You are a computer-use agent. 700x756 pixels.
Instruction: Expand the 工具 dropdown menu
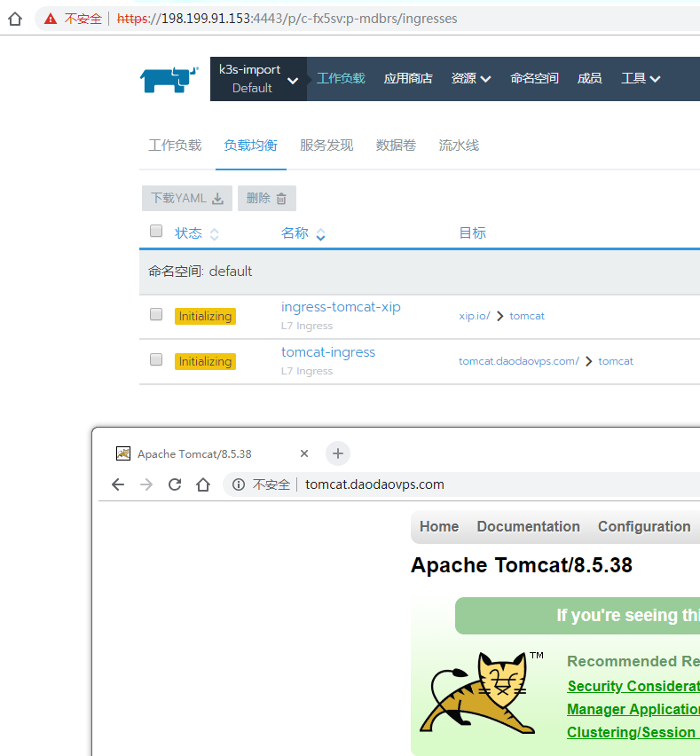(641, 78)
